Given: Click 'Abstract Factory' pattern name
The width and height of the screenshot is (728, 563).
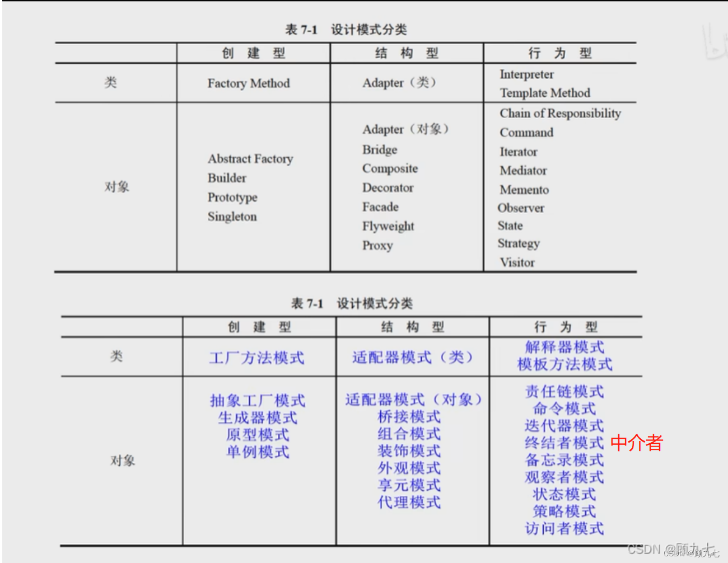Looking at the screenshot, I should coord(250,159).
